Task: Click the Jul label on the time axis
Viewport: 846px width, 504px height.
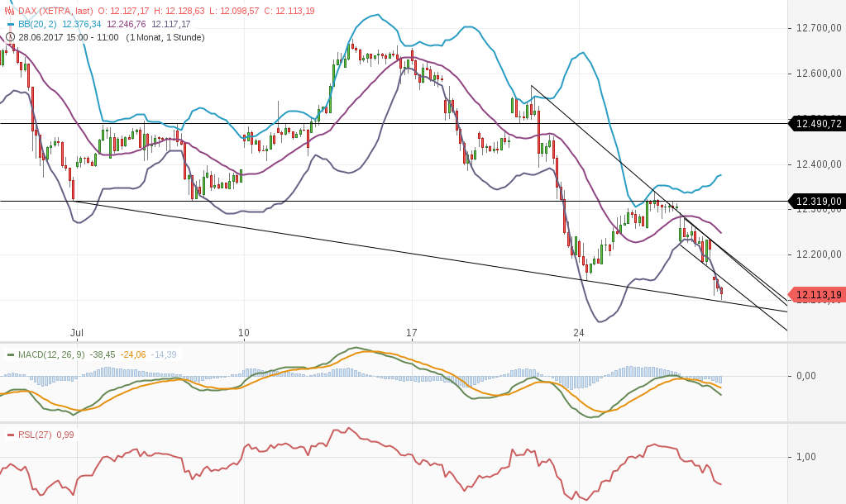Action: (78, 332)
